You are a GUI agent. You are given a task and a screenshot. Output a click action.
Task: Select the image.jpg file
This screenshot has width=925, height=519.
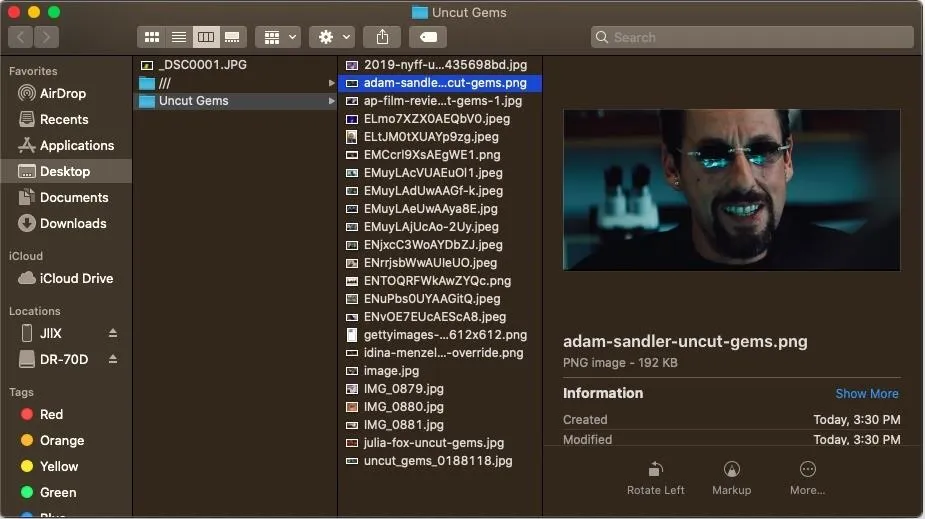point(441,371)
